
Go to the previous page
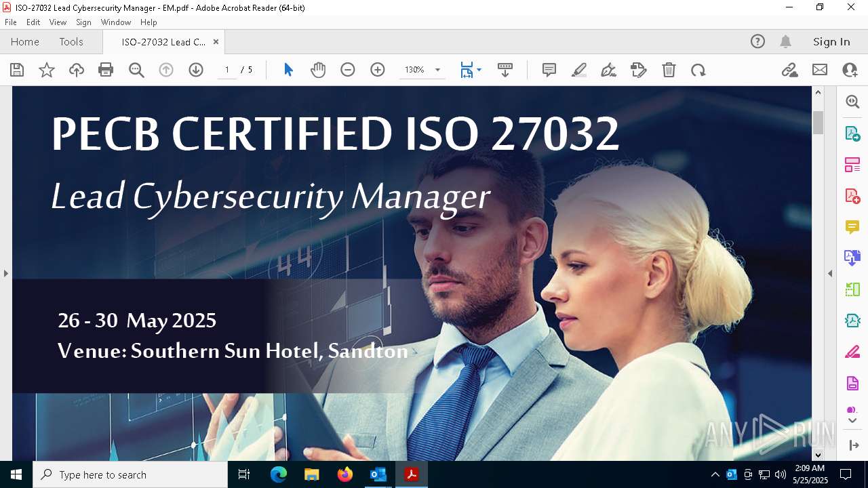click(x=166, y=70)
